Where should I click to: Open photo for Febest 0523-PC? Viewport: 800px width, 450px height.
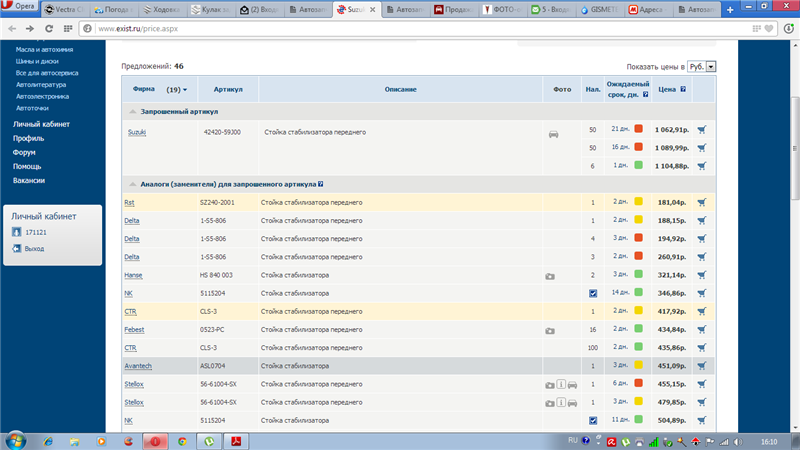[550, 330]
